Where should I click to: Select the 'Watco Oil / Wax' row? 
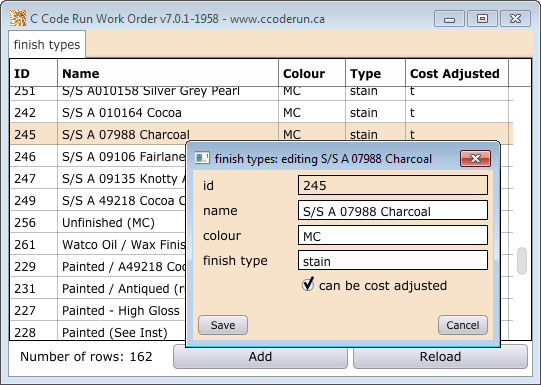(98, 245)
